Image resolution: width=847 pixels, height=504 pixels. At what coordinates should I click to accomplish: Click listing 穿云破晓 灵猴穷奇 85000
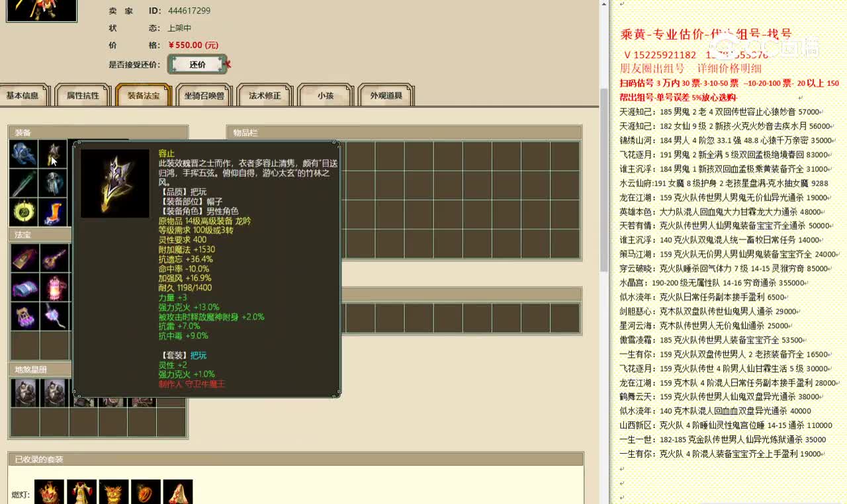coord(726,269)
